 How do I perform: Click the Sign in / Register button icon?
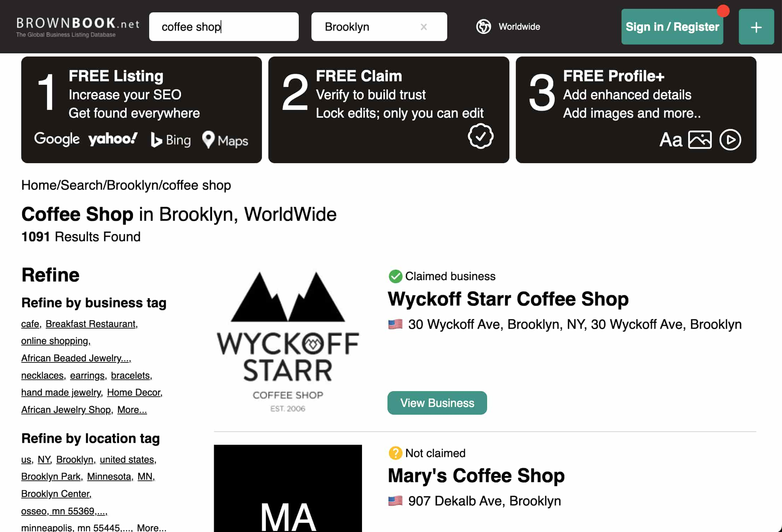coord(672,26)
